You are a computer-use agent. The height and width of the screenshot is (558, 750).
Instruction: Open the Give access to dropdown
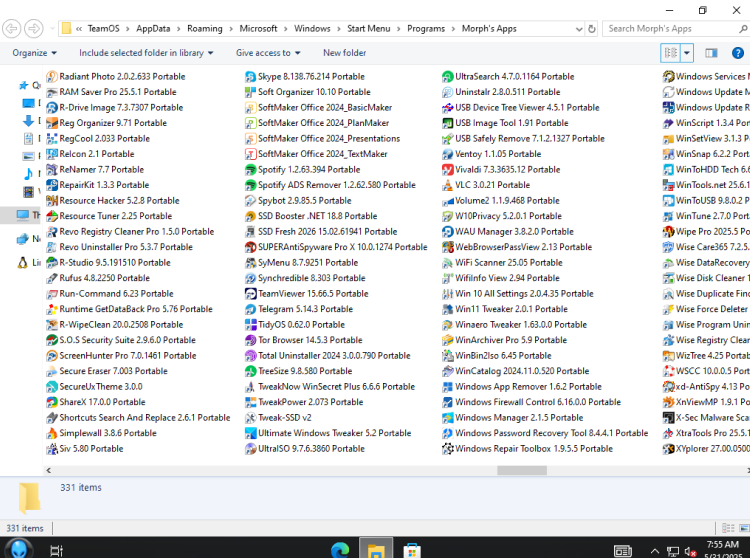click(268, 53)
